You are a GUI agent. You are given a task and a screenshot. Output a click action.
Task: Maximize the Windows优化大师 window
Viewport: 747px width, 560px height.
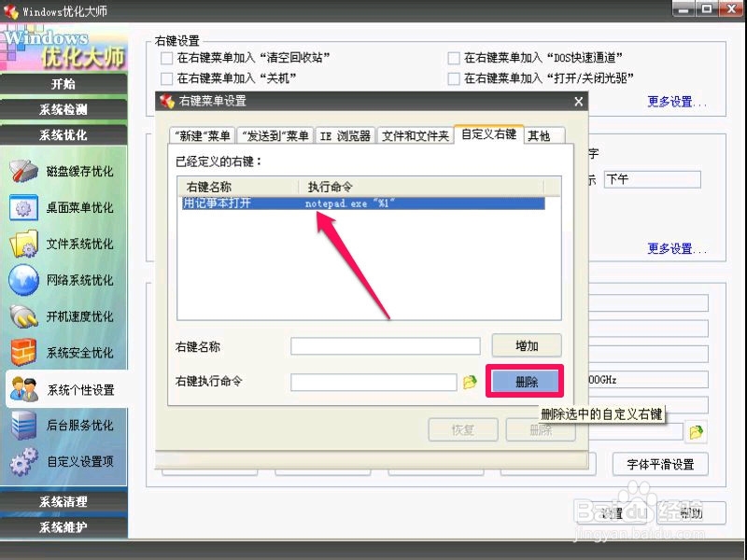[707, 8]
